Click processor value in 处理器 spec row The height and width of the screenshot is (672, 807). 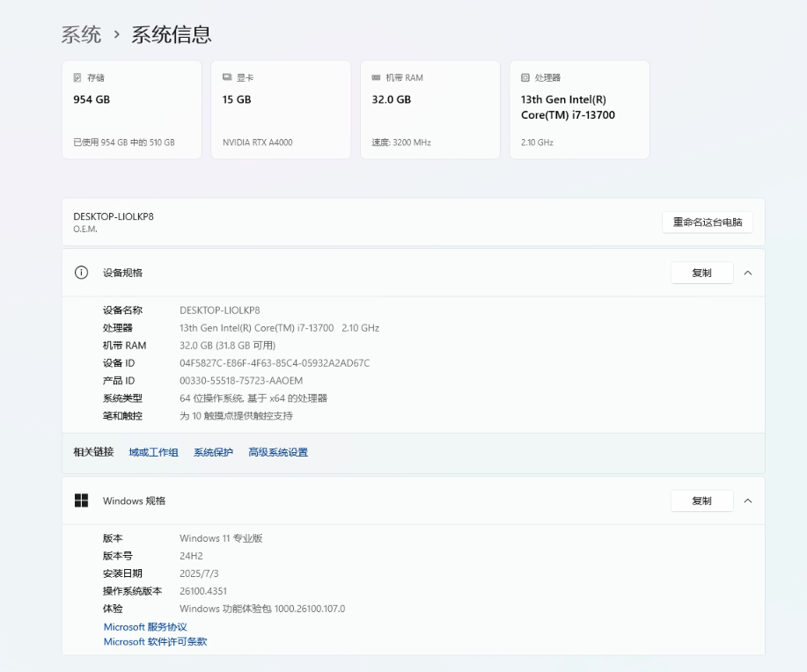tap(280, 328)
